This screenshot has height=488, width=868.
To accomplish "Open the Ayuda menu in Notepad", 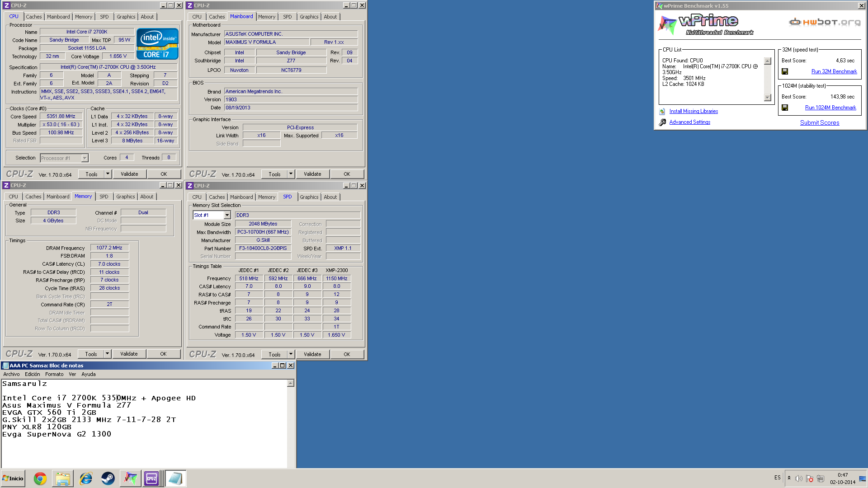I will tap(89, 374).
